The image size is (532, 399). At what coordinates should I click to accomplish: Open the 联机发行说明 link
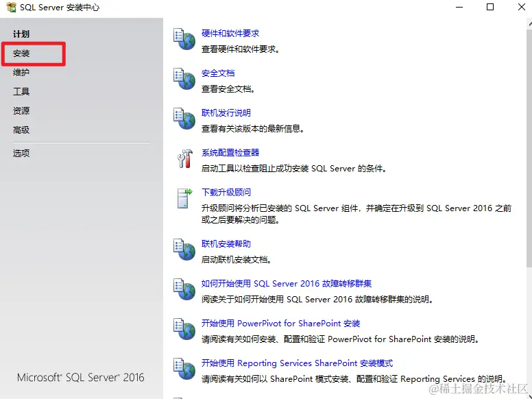226,112
